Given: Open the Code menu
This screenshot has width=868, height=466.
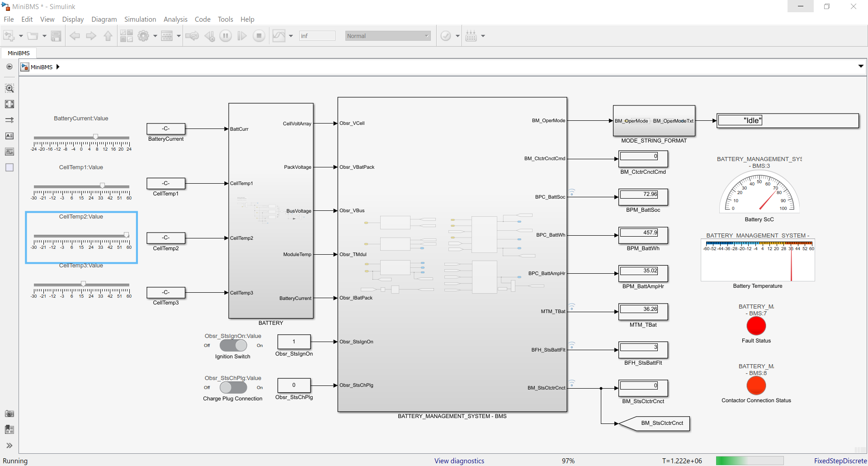Looking at the screenshot, I should click(203, 19).
